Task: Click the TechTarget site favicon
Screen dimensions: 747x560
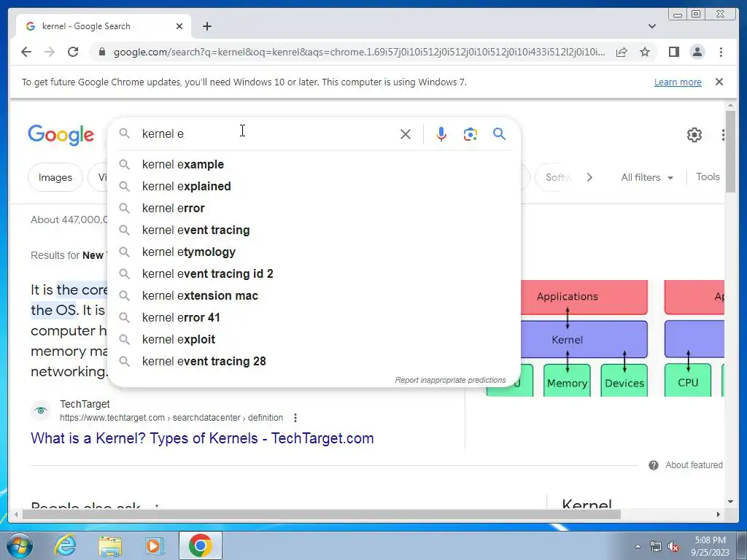Action: (x=41, y=411)
